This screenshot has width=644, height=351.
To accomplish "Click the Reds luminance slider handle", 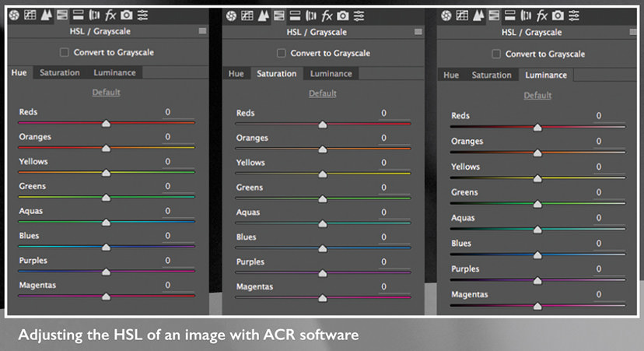I will click(537, 128).
